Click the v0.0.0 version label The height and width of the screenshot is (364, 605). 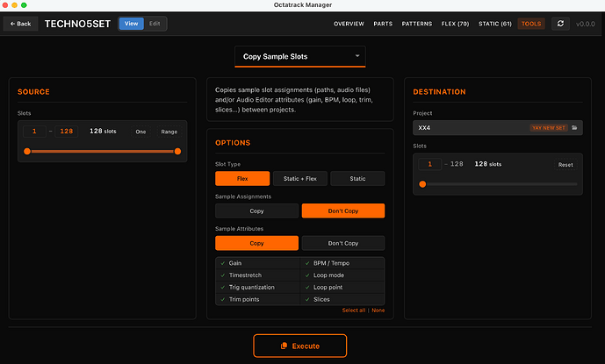[586, 24]
